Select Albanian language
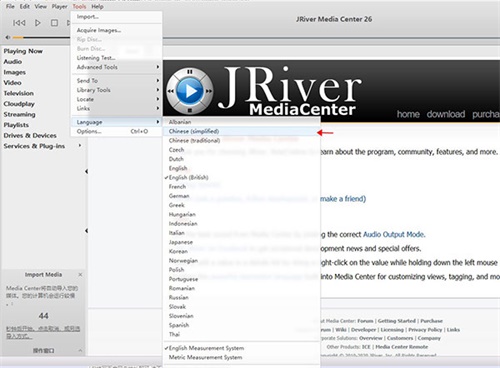This screenshot has width=500, height=368. point(241,122)
